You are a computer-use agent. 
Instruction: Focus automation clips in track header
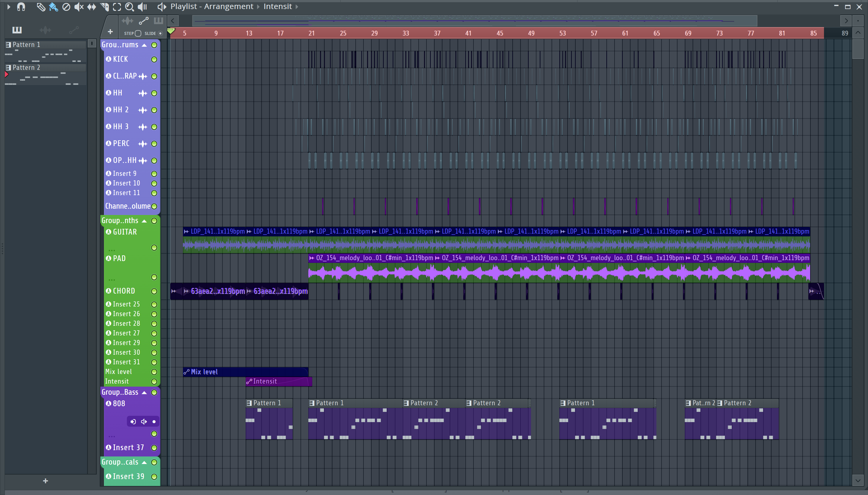(x=143, y=21)
